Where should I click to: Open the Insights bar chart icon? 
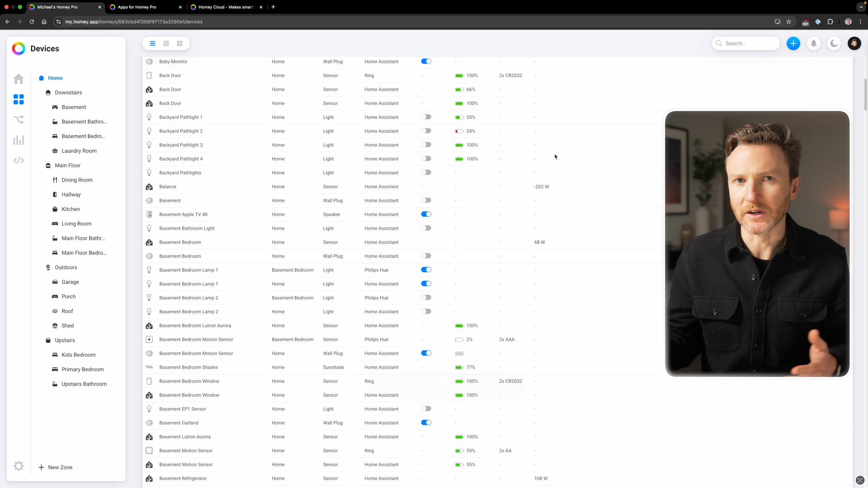(18, 140)
